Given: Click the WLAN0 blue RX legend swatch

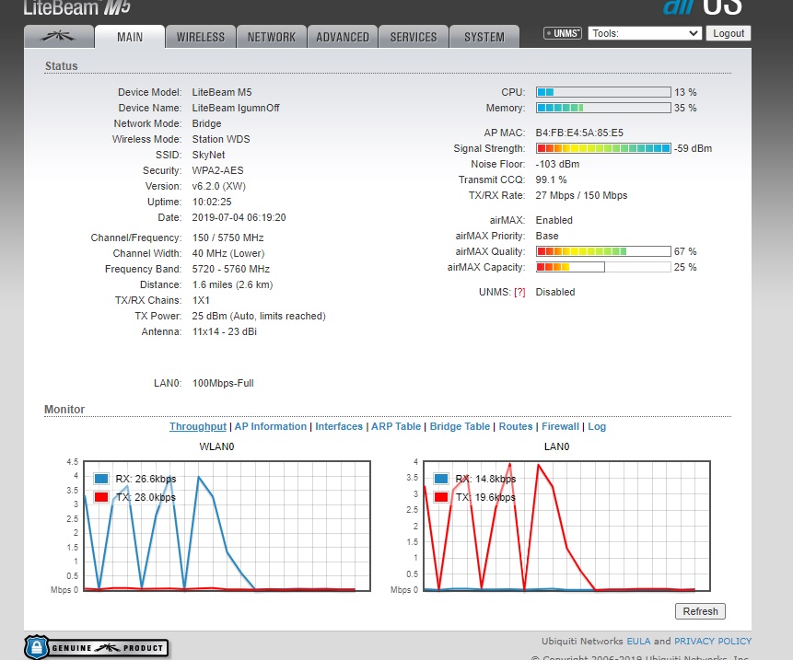Looking at the screenshot, I should [101, 479].
